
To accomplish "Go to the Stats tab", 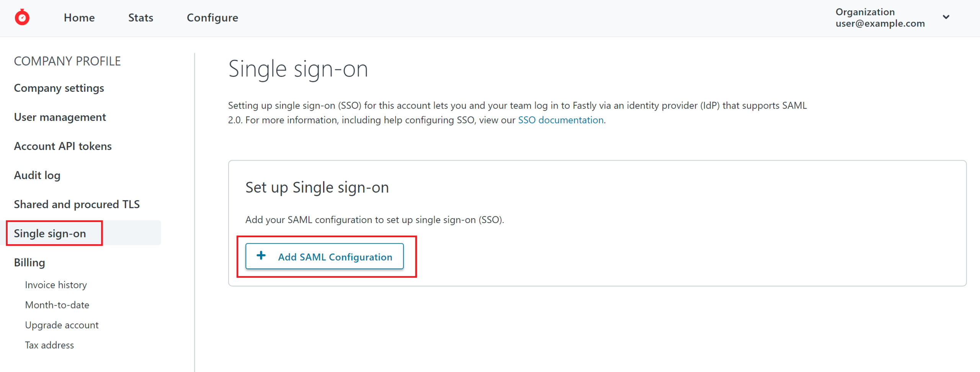I will point(140,18).
